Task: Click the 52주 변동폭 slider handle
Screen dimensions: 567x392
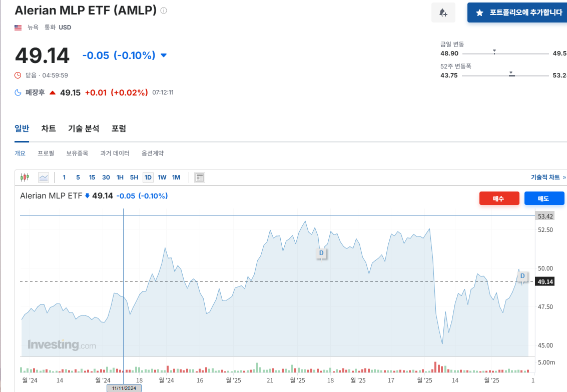Action: tap(511, 74)
